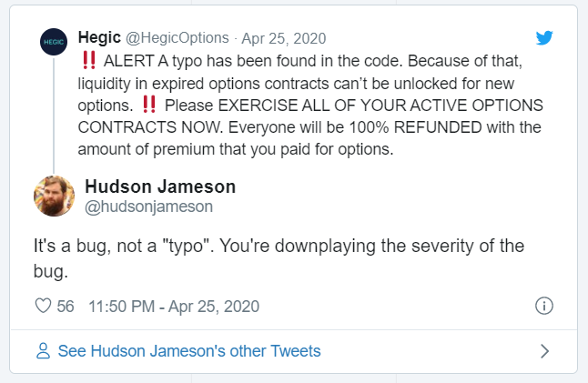
Task: Click the 56 likes count
Action: [x=66, y=307]
